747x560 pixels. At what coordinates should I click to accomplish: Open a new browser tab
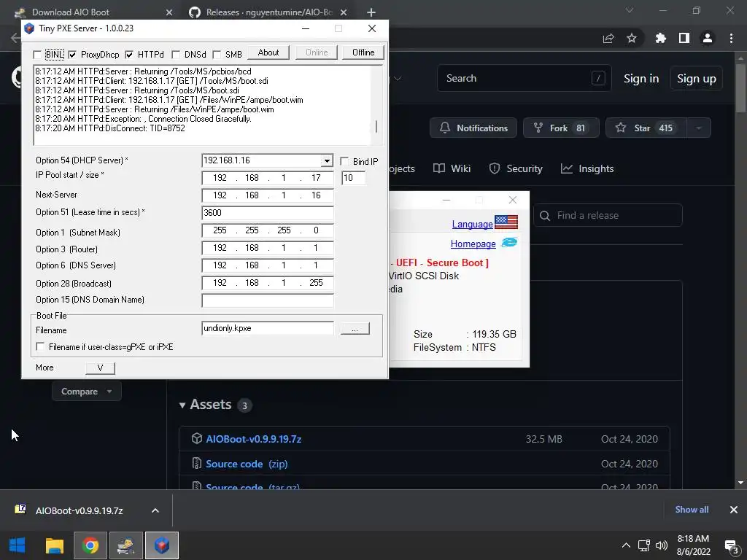(x=371, y=12)
